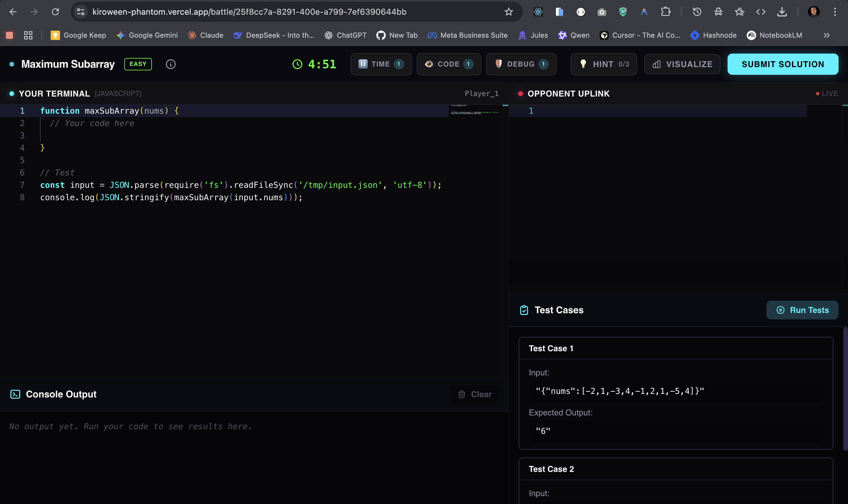Request a hint with lightbulb button

604,64
